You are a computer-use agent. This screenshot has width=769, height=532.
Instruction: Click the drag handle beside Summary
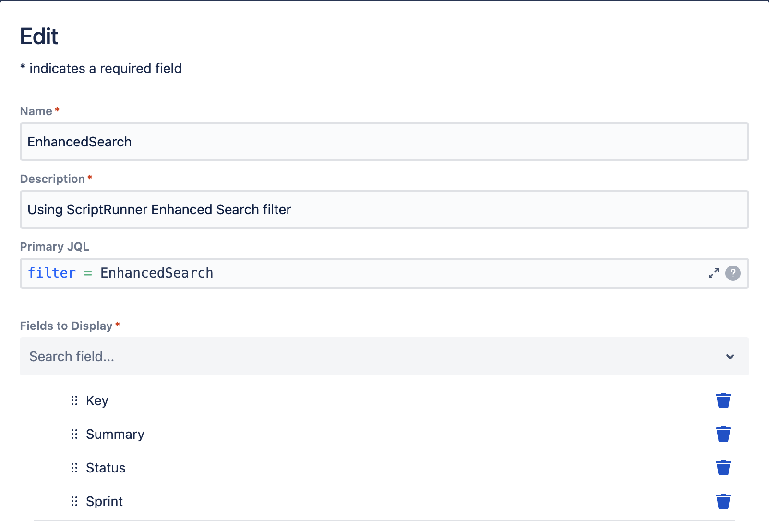74,434
